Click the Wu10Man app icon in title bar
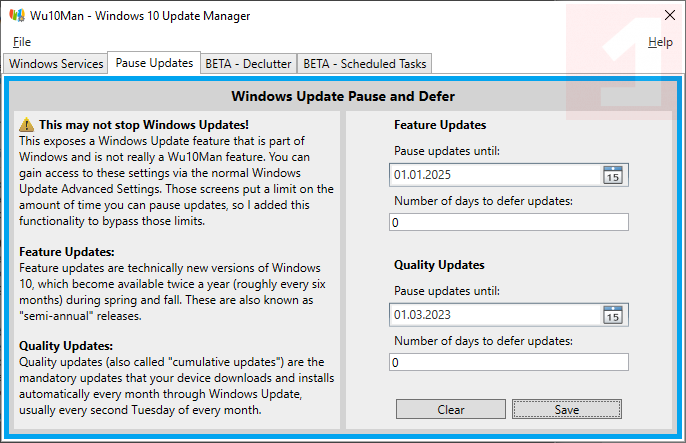 pyautogui.click(x=16, y=16)
